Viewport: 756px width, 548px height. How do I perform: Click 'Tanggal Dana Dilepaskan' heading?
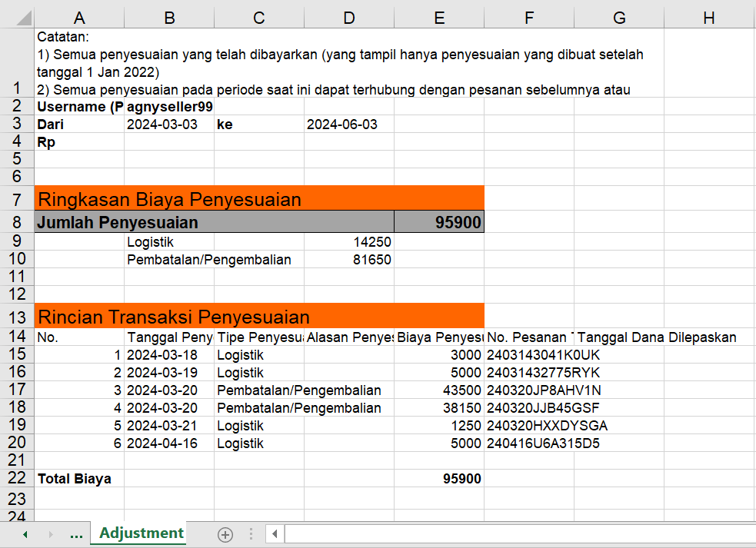tap(657, 337)
